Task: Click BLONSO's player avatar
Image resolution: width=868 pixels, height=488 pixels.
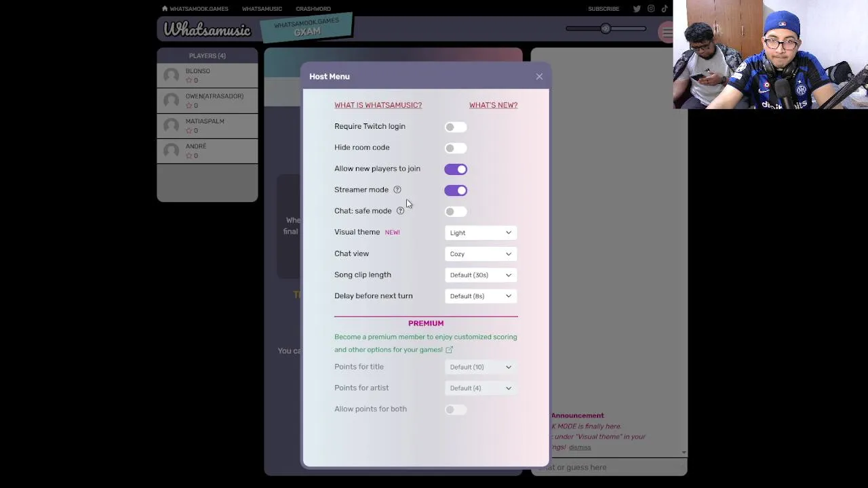Action: [171, 75]
